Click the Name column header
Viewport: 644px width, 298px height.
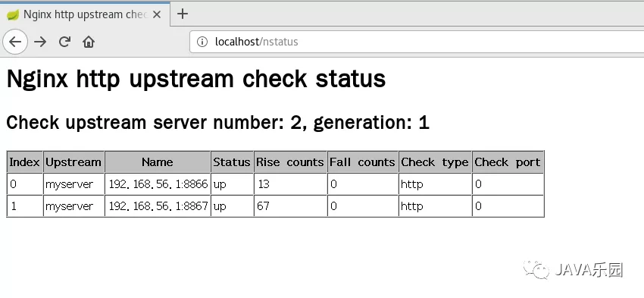click(x=158, y=162)
